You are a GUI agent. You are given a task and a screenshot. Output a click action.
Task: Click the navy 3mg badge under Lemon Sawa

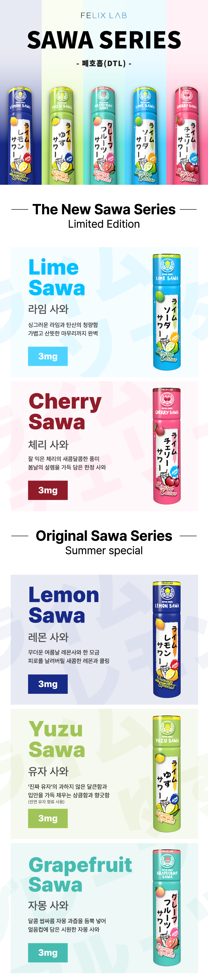tap(48, 684)
